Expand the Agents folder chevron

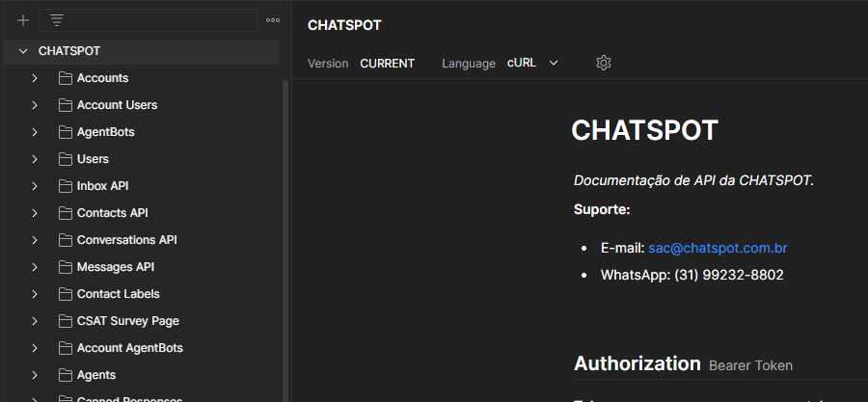coord(35,375)
